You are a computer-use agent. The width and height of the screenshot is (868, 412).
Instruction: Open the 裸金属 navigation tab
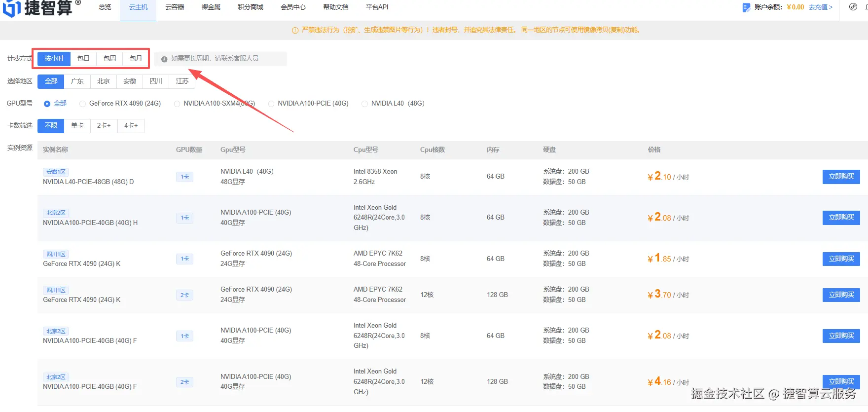(211, 7)
